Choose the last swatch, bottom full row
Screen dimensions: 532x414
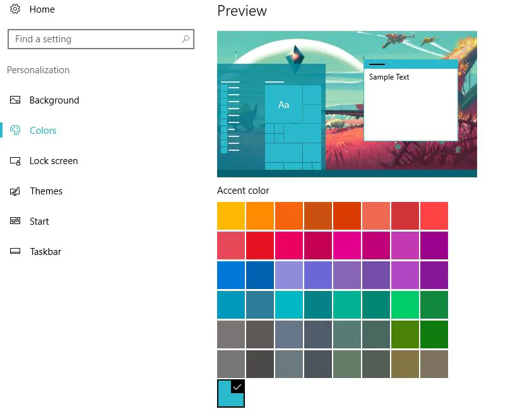[x=434, y=364]
